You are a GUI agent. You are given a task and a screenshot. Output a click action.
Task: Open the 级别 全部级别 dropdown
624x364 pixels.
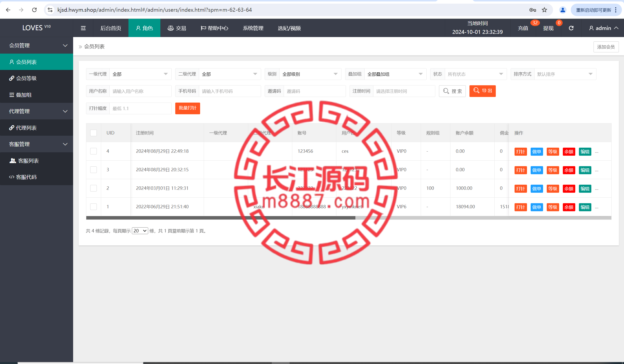point(310,74)
